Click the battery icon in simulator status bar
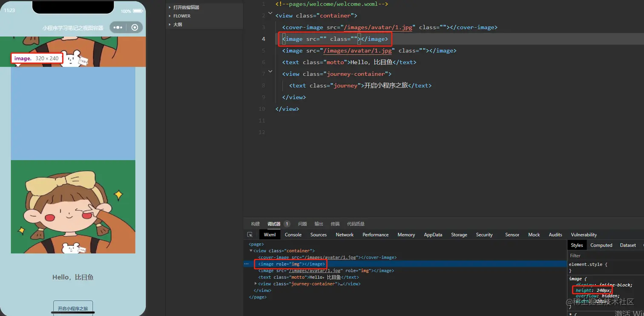 138,11
